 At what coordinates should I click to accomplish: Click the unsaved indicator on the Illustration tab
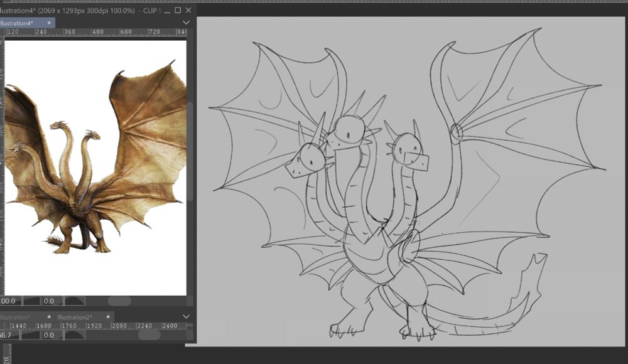coord(49,317)
